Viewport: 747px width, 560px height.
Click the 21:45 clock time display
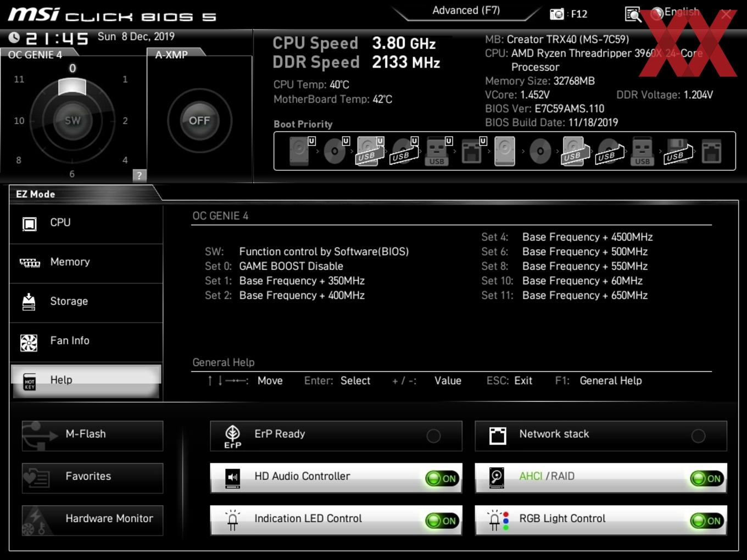57,38
